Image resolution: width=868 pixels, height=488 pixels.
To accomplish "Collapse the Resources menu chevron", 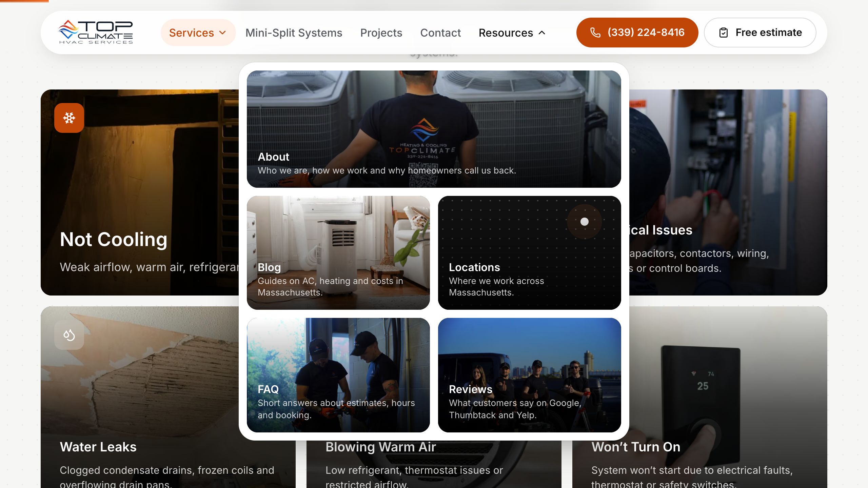I will (x=542, y=33).
